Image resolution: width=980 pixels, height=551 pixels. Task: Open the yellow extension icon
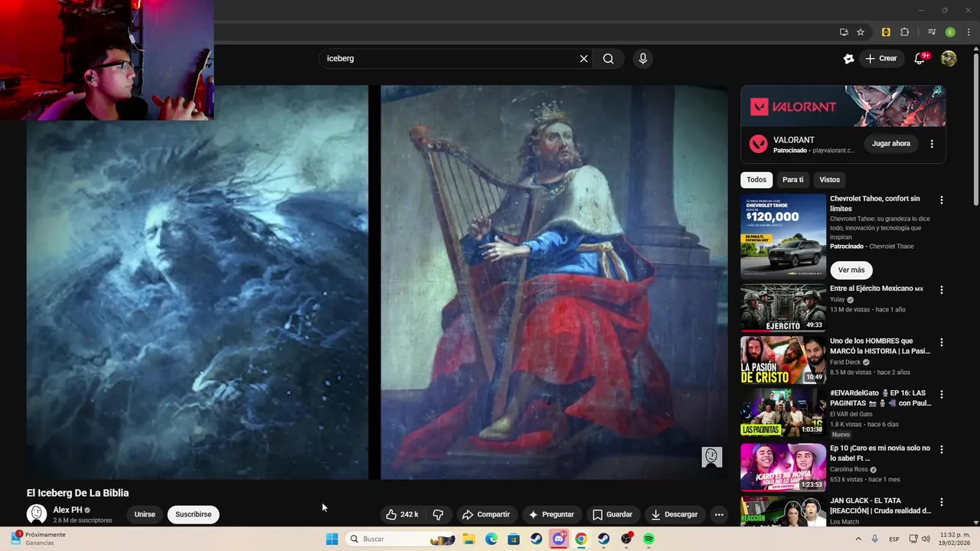(886, 32)
